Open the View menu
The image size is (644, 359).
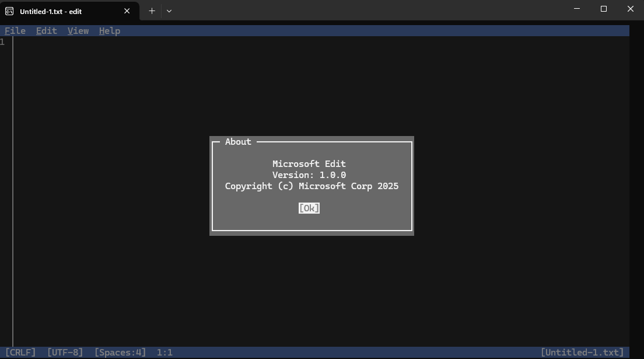pos(78,31)
